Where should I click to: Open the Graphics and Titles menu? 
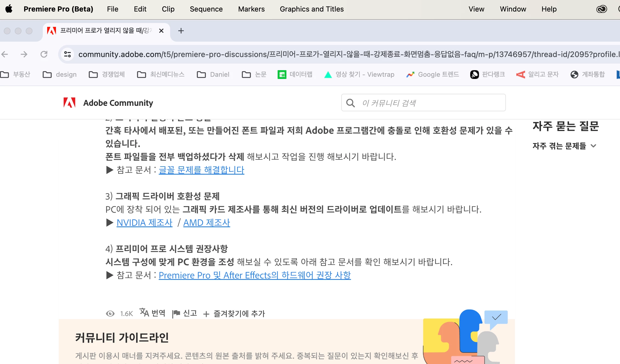tap(312, 9)
